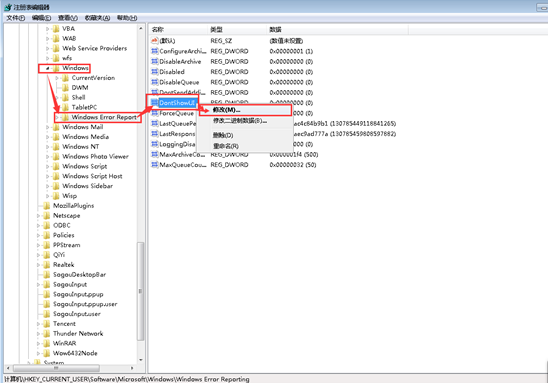Expand the Shell tree node
Image resolution: width=548 pixels, height=383 pixels.
click(x=57, y=97)
